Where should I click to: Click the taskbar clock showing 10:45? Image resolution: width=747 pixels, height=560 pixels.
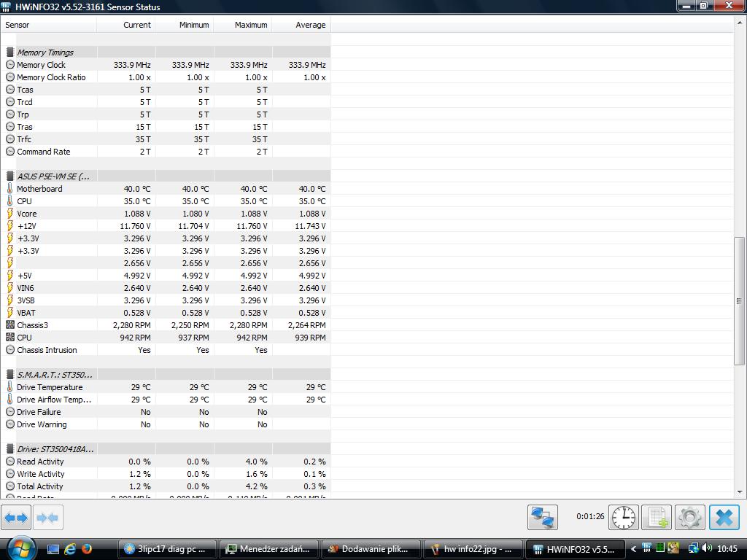click(727, 549)
